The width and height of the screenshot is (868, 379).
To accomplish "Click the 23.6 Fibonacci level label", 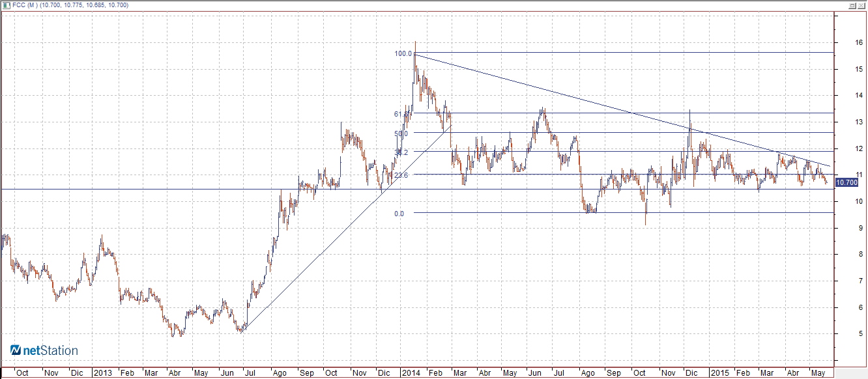I will tap(401, 175).
